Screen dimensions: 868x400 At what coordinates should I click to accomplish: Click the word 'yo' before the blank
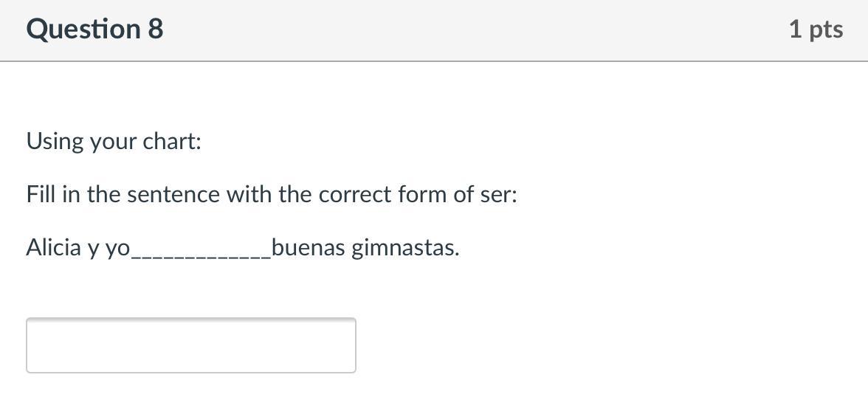click(117, 249)
